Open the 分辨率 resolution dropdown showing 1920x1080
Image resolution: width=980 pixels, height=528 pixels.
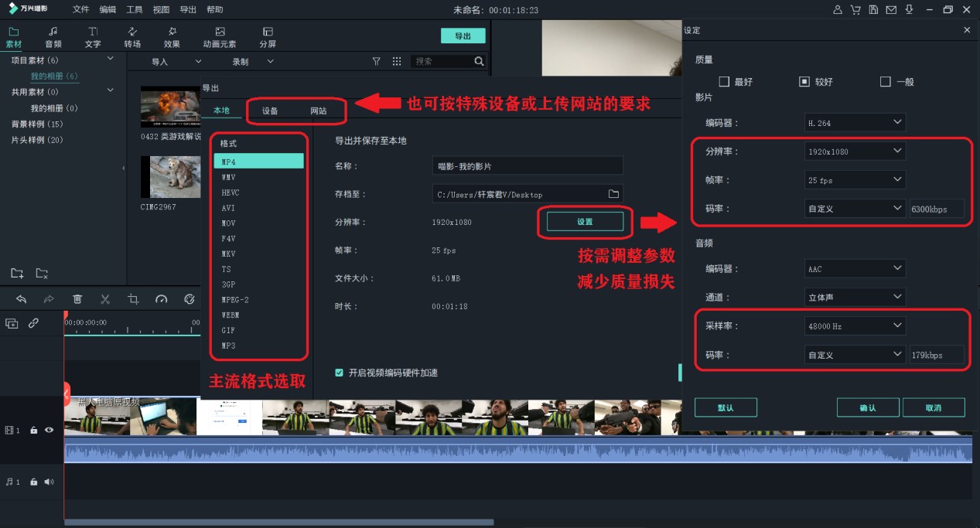(854, 151)
